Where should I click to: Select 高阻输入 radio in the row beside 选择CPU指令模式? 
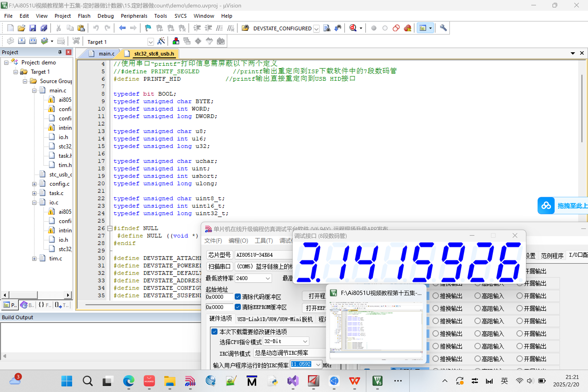[477, 346]
